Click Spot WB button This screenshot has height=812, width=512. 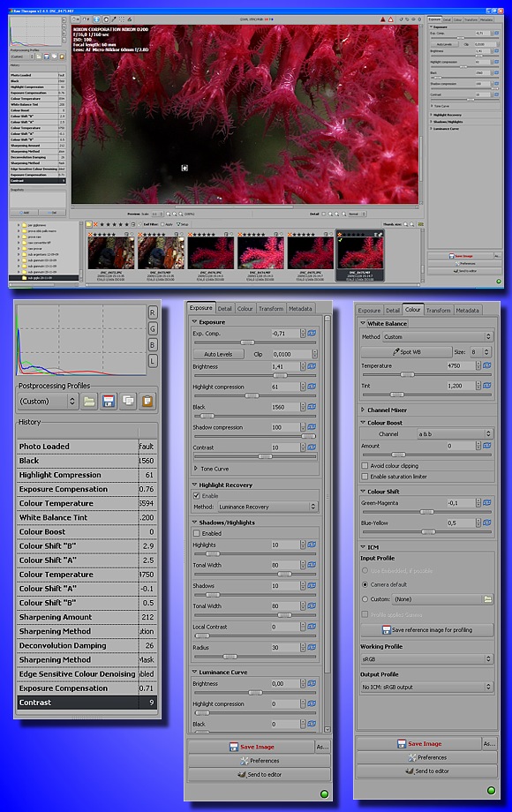406,352
